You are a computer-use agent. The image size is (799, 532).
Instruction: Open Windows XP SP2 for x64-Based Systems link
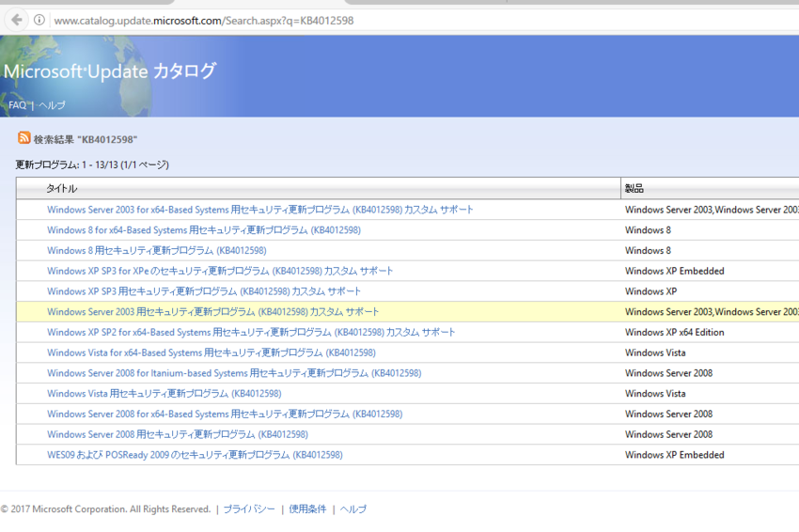pos(251,332)
